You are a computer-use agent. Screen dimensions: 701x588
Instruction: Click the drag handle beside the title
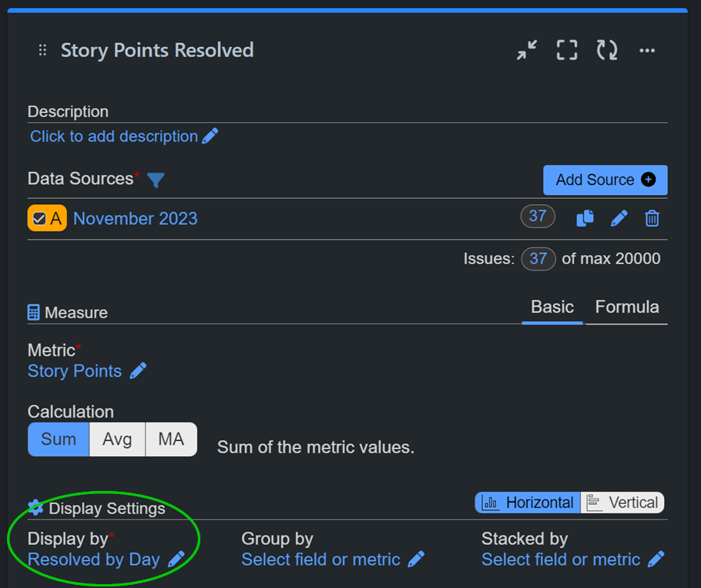coord(42,51)
